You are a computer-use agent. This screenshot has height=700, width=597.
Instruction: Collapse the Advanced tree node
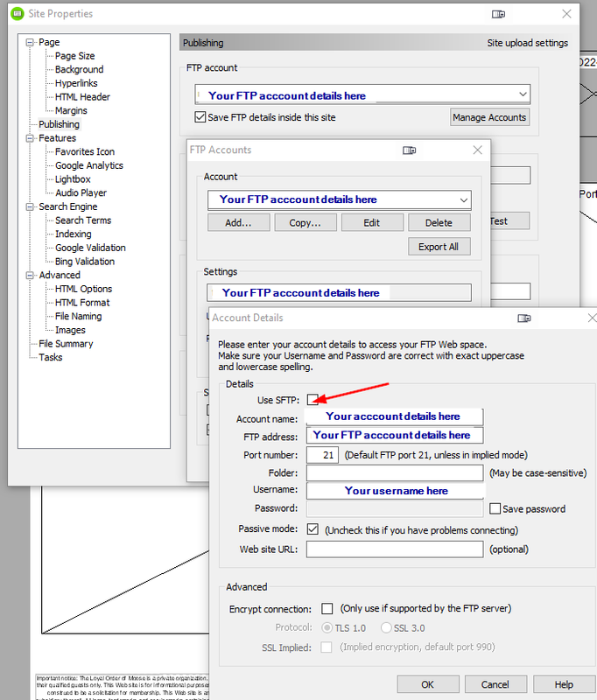point(30,276)
